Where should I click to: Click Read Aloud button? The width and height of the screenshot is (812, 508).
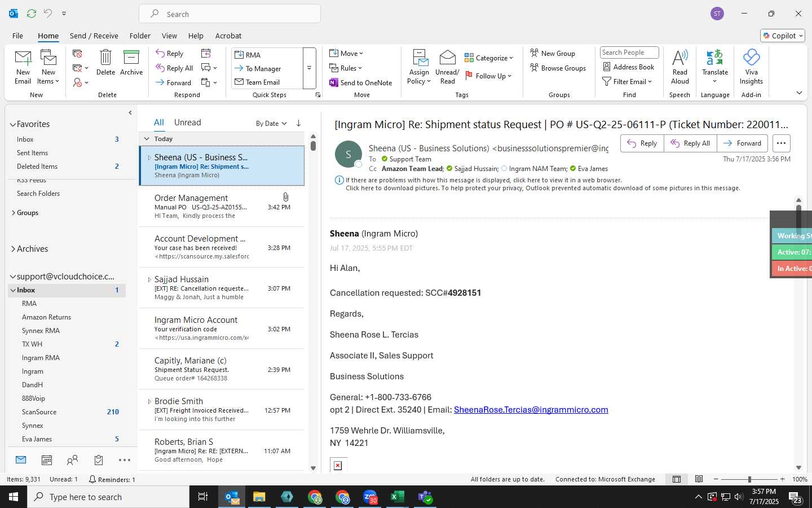[680, 67]
